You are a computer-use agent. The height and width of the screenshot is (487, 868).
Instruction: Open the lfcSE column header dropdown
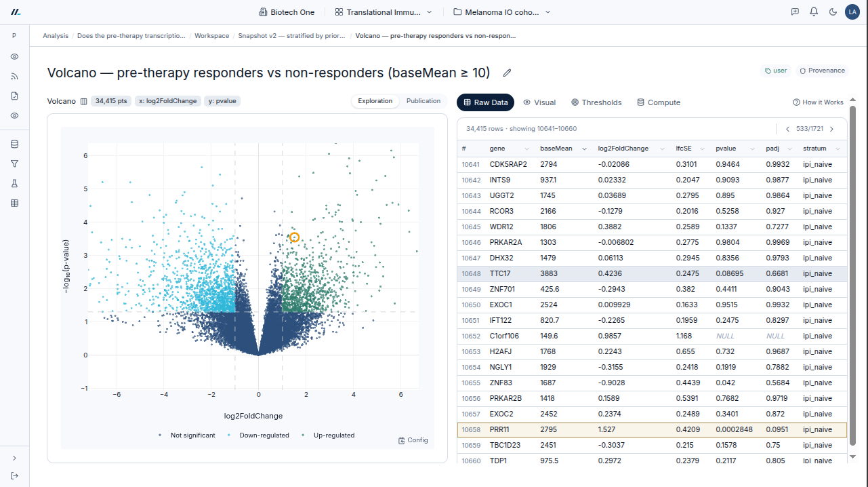coord(703,149)
